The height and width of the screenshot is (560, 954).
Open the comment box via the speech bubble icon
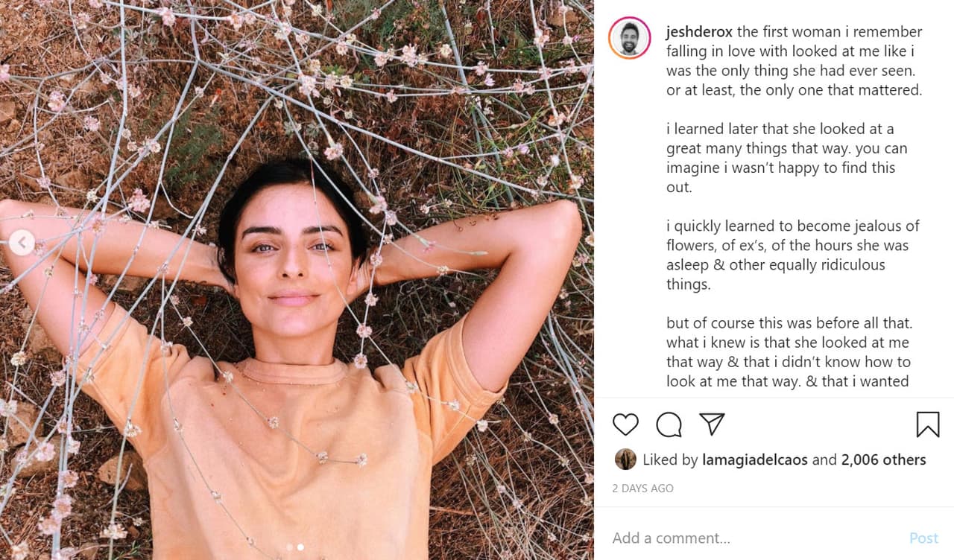coord(669,424)
